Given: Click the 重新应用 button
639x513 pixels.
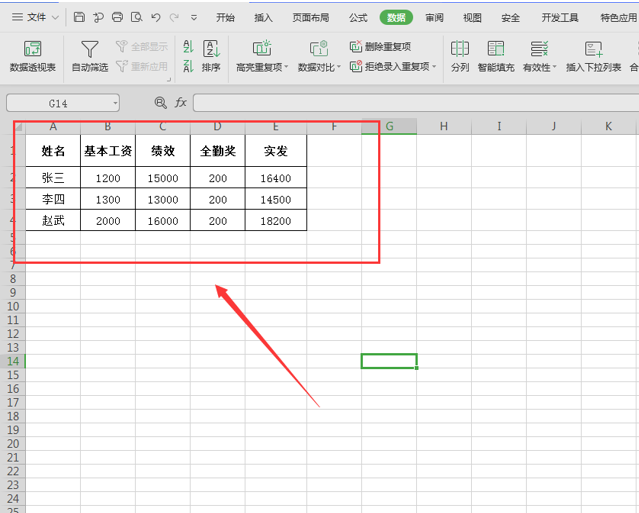Looking at the screenshot, I should click(x=142, y=66).
